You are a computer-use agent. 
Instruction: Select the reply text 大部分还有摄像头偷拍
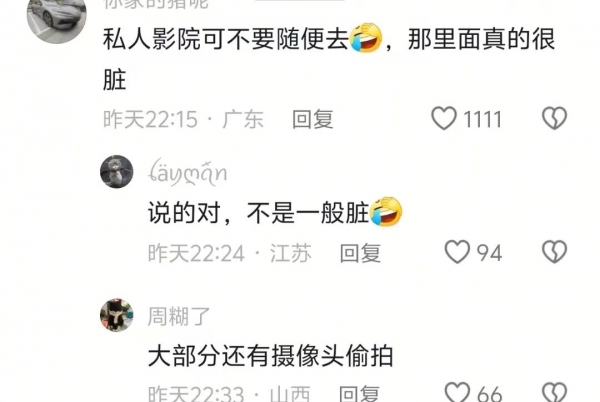[x=271, y=356]
